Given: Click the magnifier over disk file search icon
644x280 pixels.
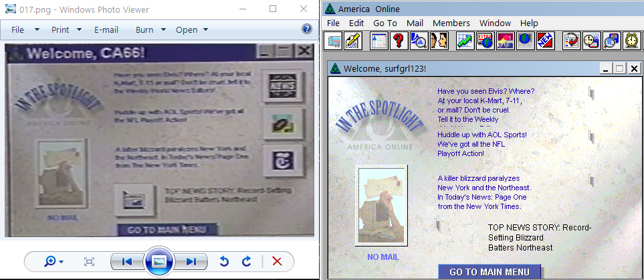Looking at the screenshot, I should (x=611, y=41).
